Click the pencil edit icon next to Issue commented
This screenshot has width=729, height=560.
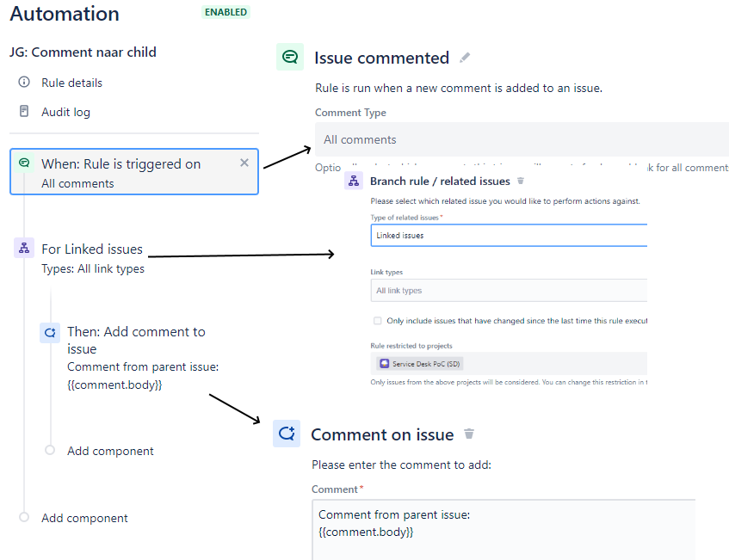pyautogui.click(x=465, y=57)
